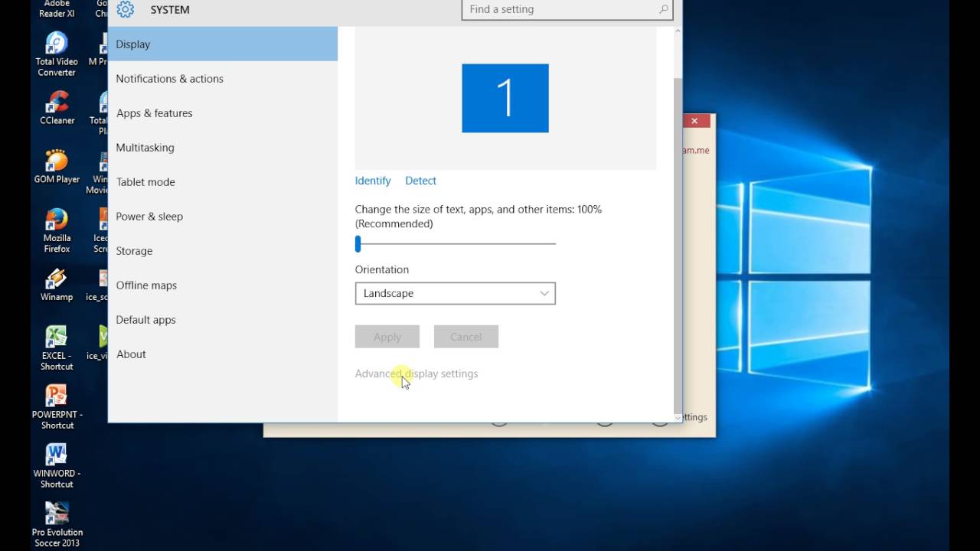Image resolution: width=980 pixels, height=551 pixels.
Task: Expand the Orientation Landscape dropdown
Action: (456, 293)
